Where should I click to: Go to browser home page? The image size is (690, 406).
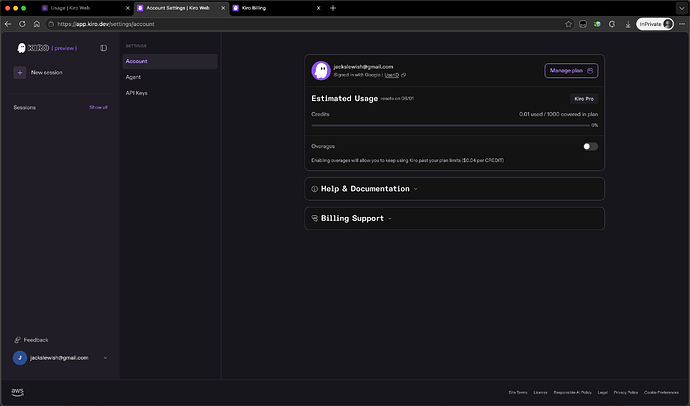[x=37, y=24]
